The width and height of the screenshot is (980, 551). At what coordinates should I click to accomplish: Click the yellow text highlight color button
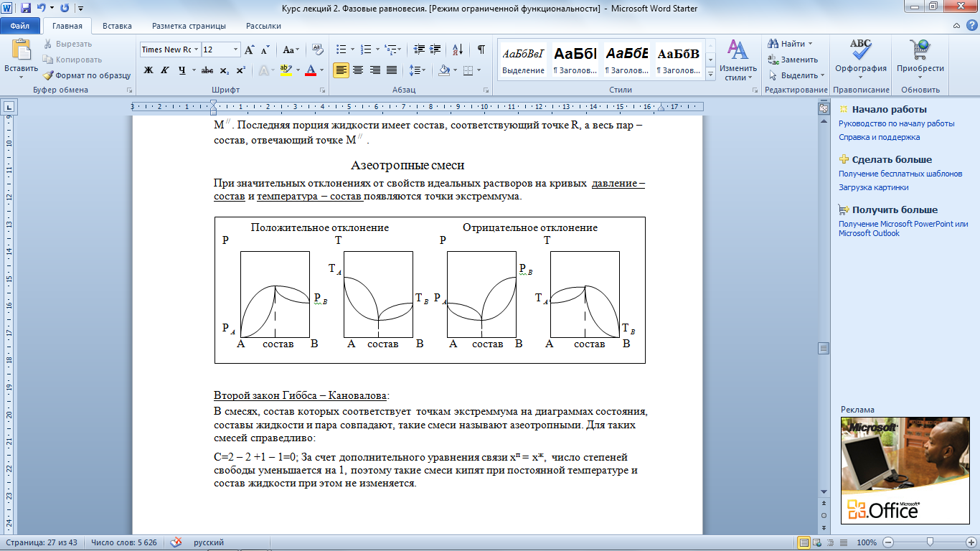pos(286,70)
